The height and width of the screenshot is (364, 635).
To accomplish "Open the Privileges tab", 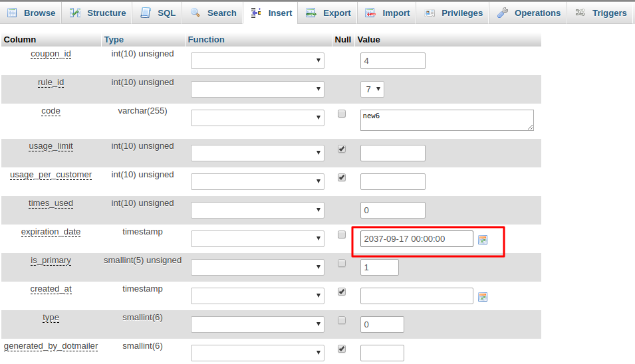I will 453,13.
